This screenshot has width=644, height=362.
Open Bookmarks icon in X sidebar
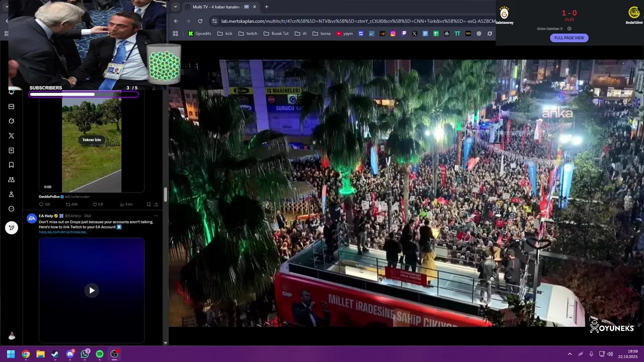(12, 165)
